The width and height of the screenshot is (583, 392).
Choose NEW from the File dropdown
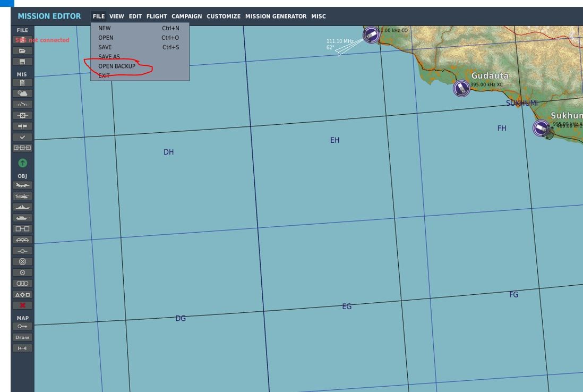coord(140,28)
